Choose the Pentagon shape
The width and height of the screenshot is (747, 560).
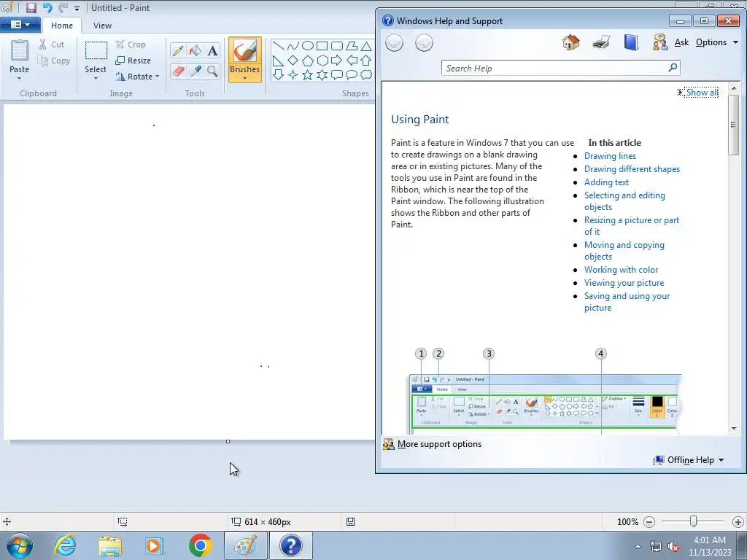click(x=308, y=61)
